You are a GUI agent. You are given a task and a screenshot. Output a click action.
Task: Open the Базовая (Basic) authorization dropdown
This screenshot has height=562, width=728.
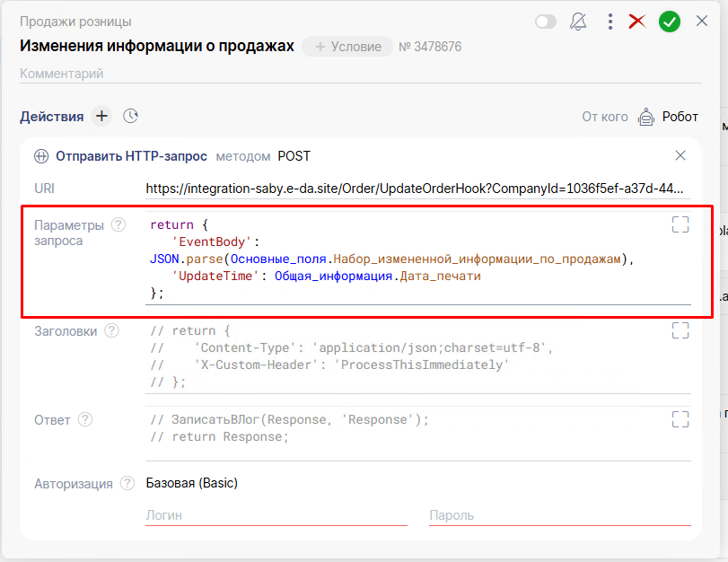point(191,483)
